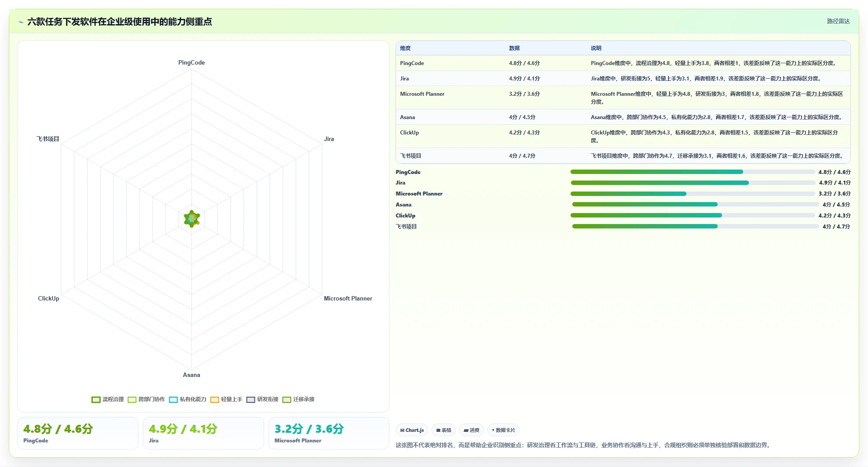Toggle the 迁移承接 legend series
The image size is (868, 467).
298,399
